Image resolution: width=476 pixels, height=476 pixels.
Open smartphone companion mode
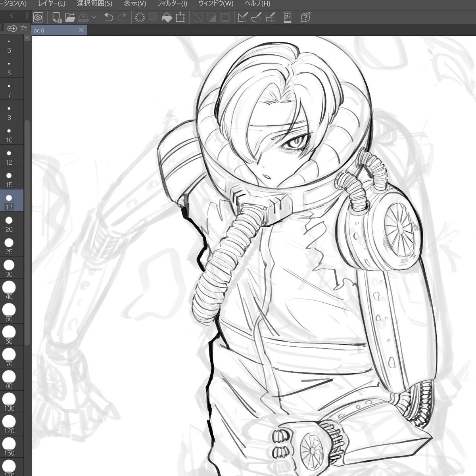(x=288, y=17)
